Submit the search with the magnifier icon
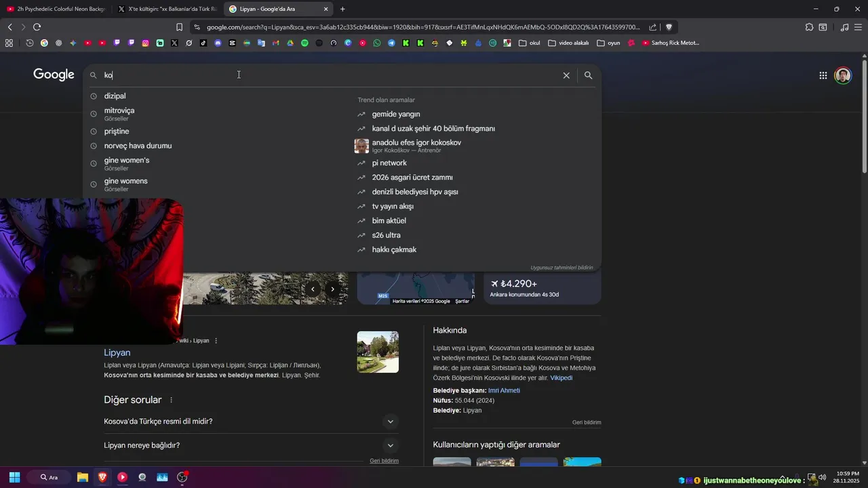The width and height of the screenshot is (868, 488). click(588, 75)
